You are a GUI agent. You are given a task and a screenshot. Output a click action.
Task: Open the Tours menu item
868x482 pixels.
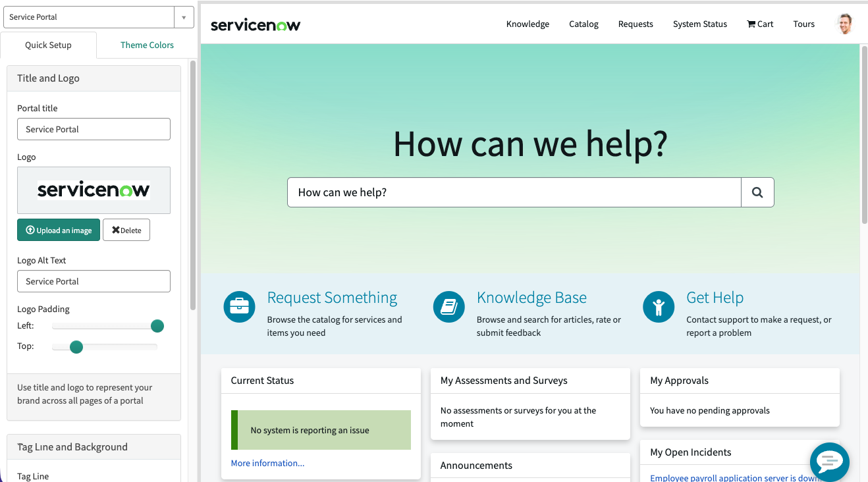click(x=804, y=24)
